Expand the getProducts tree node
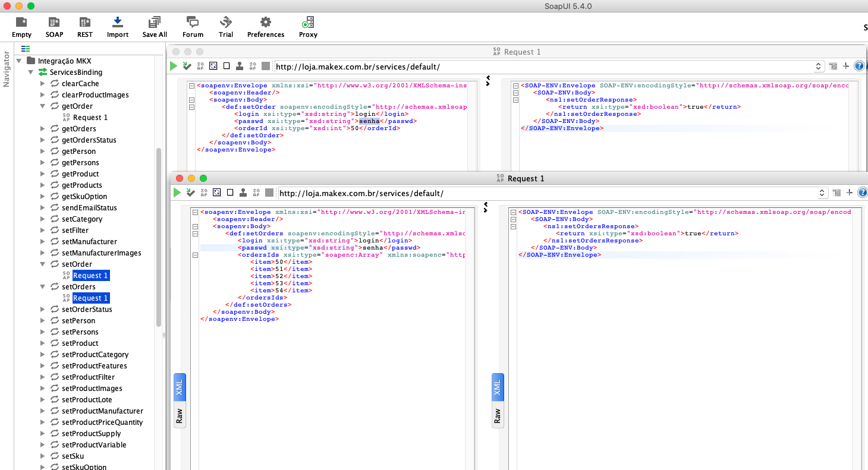Image resolution: width=868 pixels, height=470 pixels. (42, 185)
